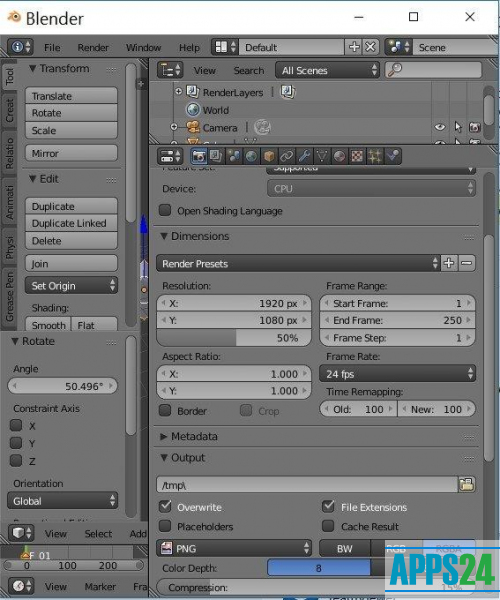Open the outliner Search menu
The height and width of the screenshot is (600, 500).
coord(249,70)
